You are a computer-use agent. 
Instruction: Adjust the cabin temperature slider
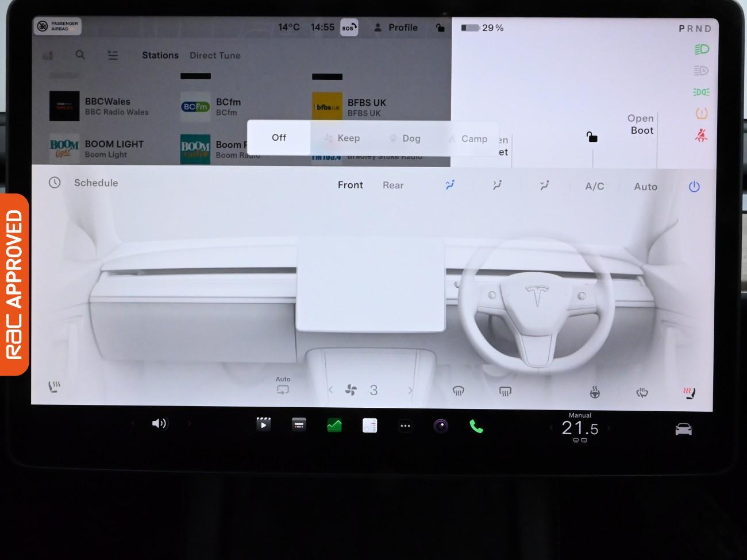click(579, 427)
